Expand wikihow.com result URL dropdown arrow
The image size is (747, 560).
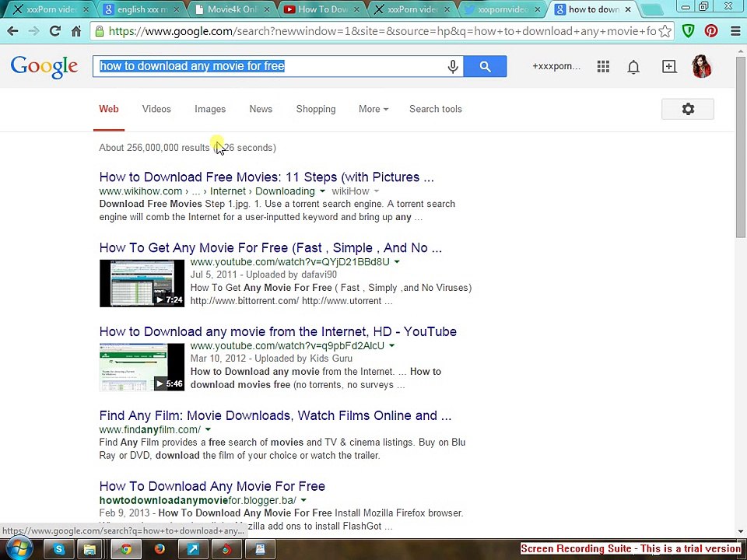pos(322,191)
